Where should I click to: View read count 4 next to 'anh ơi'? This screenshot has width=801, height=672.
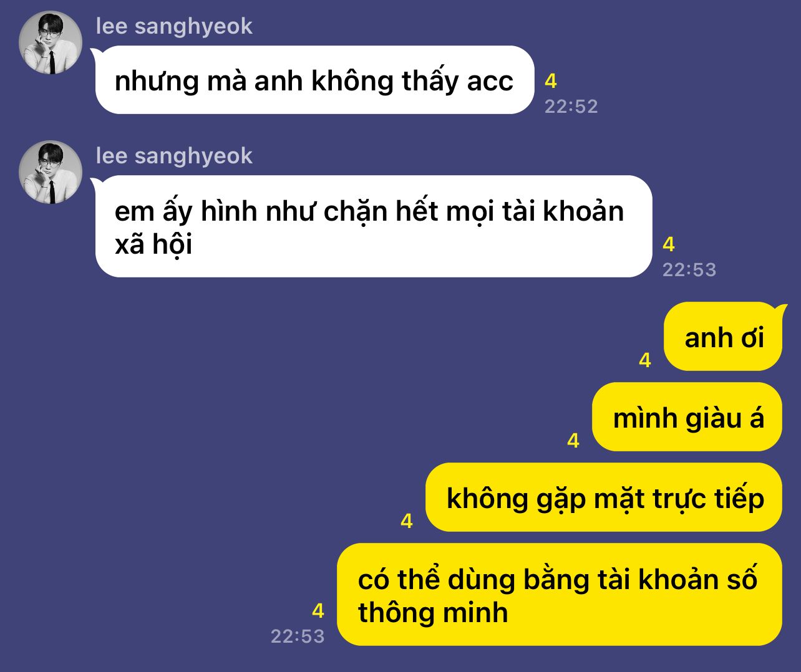[x=645, y=360]
